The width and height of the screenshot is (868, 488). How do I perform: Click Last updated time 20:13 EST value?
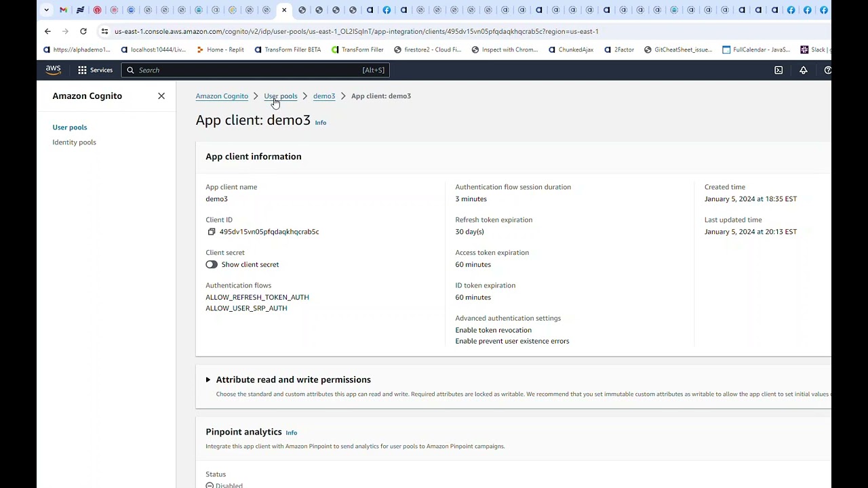click(x=751, y=232)
